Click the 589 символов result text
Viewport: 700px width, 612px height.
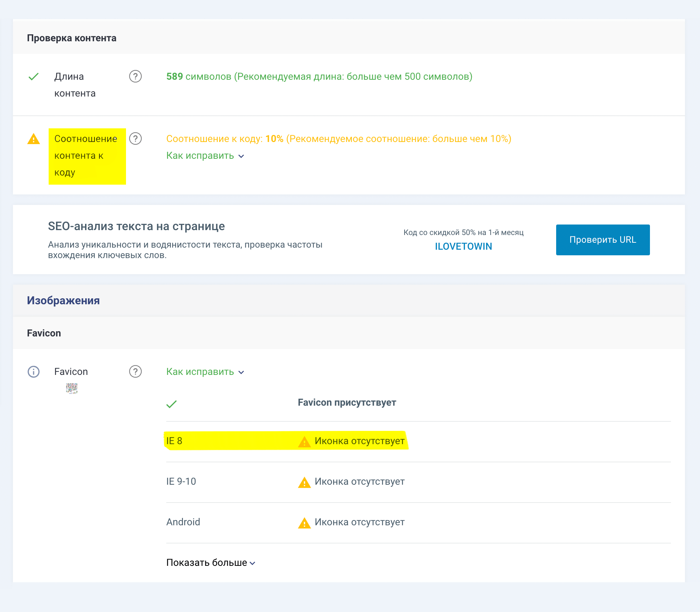(x=319, y=76)
